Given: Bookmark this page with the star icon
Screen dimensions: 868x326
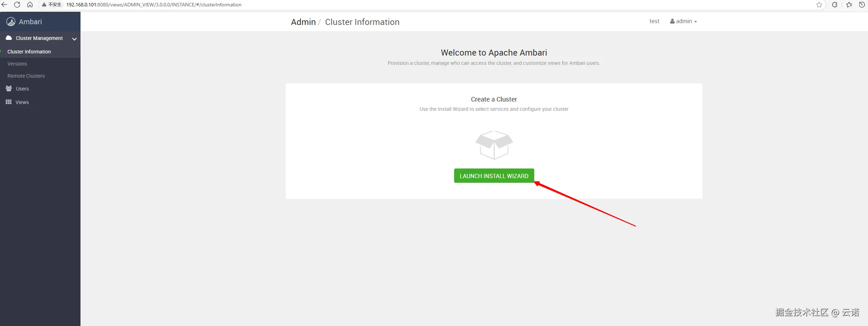Looking at the screenshot, I should [x=819, y=5].
